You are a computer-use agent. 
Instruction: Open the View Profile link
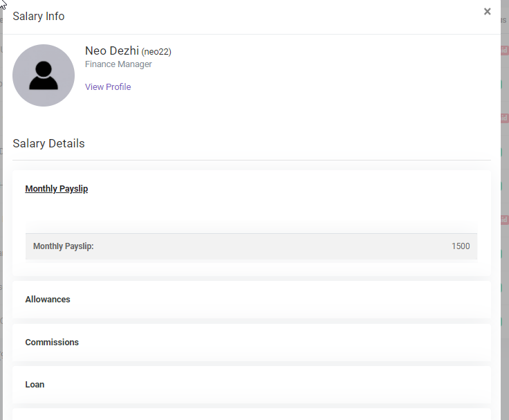108,87
